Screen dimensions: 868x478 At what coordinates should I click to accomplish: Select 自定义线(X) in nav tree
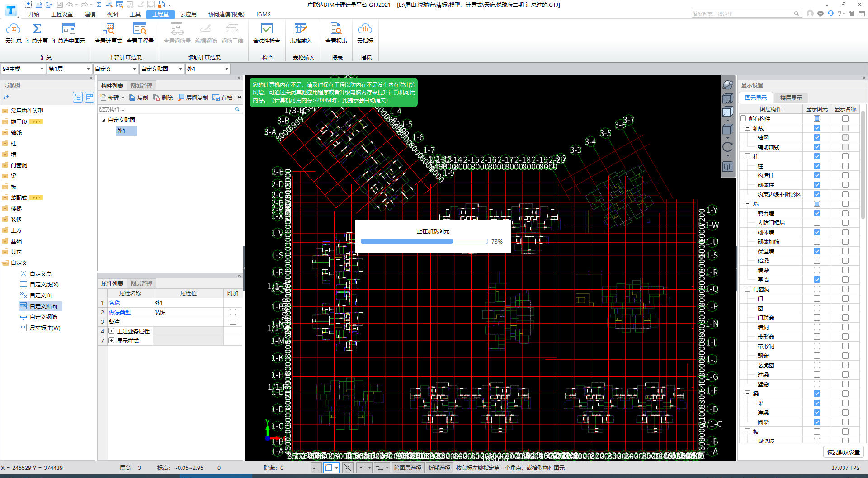pyautogui.click(x=40, y=285)
